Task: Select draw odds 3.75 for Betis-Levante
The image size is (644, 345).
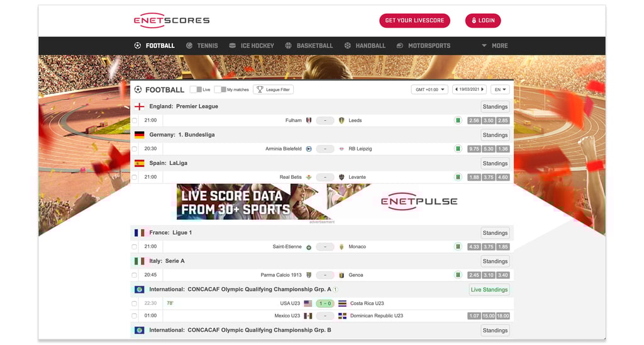Action: click(x=488, y=178)
